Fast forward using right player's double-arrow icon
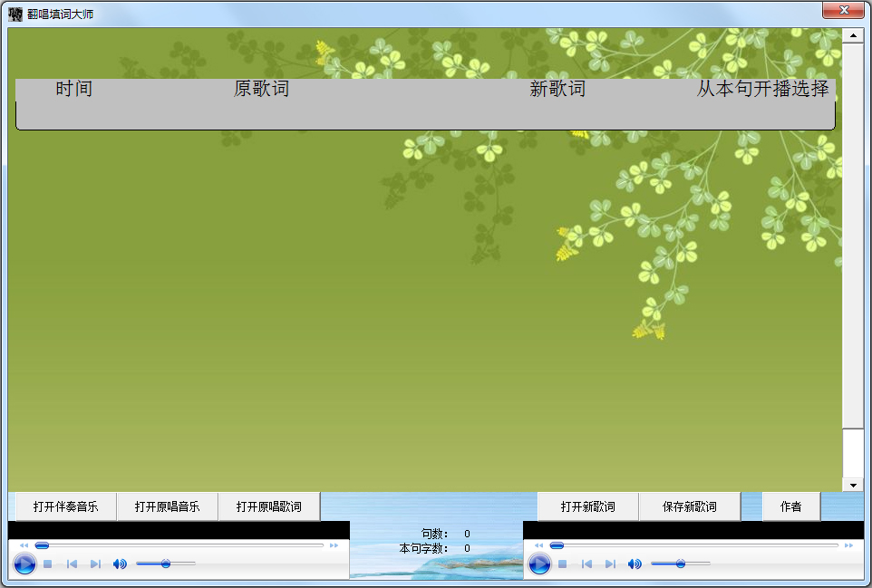 coord(848,545)
